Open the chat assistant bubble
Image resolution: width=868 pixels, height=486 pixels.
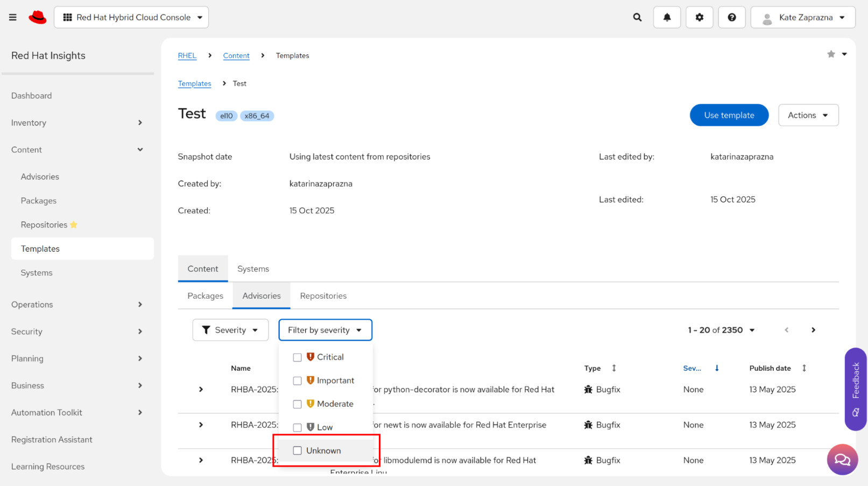[x=842, y=459]
